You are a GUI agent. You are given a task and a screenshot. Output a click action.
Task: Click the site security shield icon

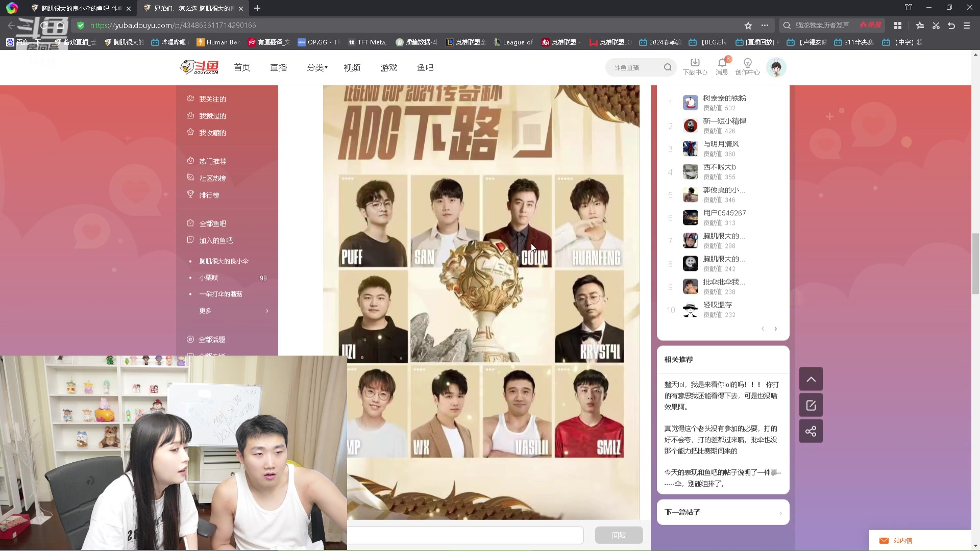(81, 25)
